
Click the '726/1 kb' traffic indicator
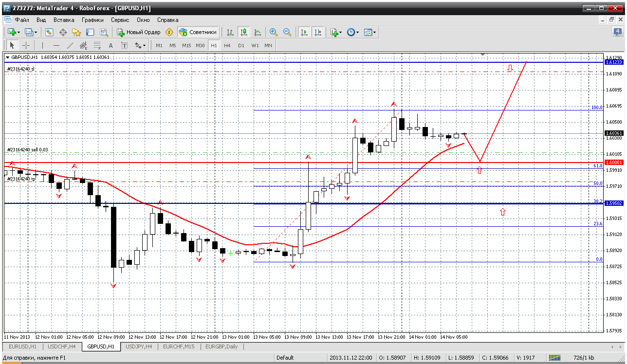[585, 358]
